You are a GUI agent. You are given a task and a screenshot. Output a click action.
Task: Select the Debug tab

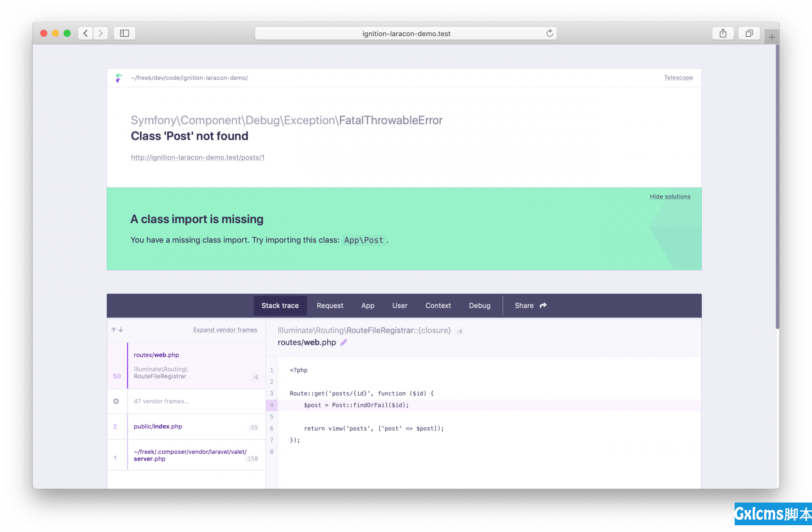click(x=479, y=306)
